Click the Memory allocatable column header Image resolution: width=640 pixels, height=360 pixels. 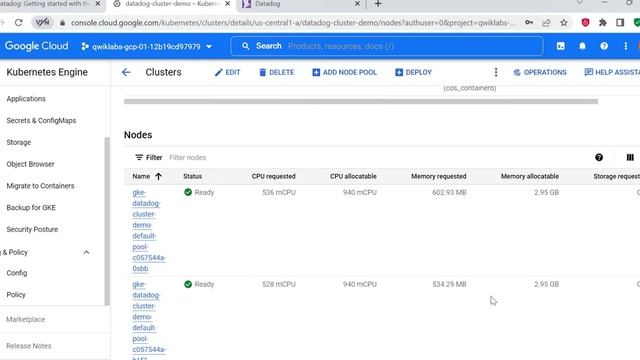[x=530, y=176]
